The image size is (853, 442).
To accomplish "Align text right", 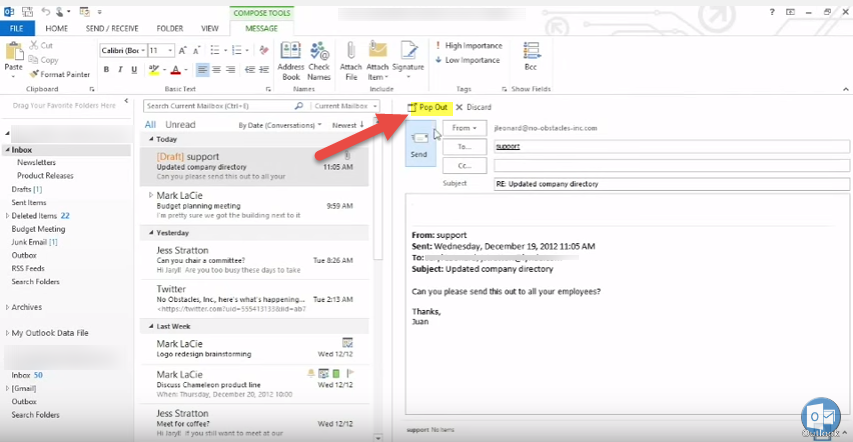I will pos(231,69).
